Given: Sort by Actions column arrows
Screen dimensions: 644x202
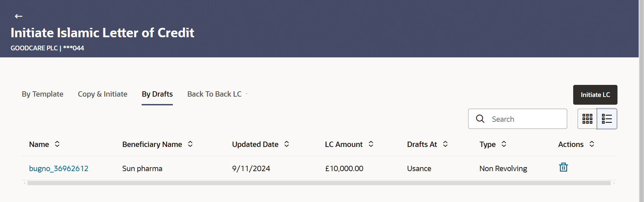Looking at the screenshot, I should coord(592,144).
